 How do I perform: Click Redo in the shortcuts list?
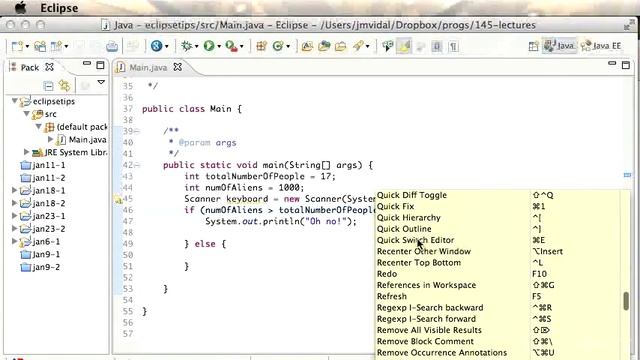pos(387,274)
